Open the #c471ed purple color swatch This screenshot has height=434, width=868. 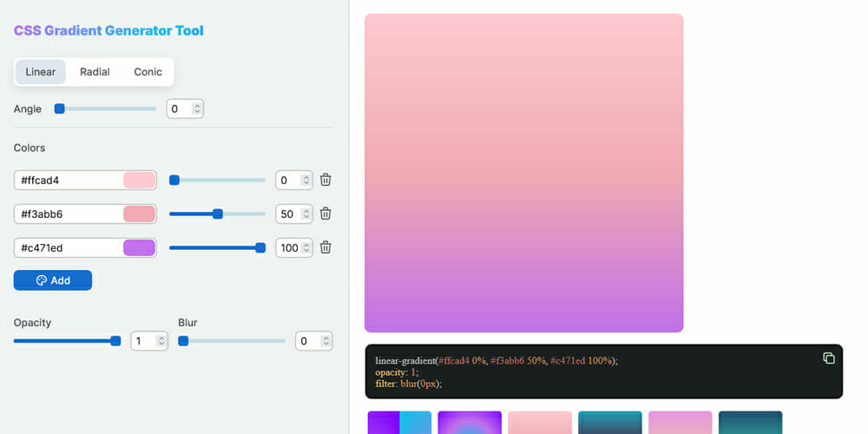click(x=139, y=248)
